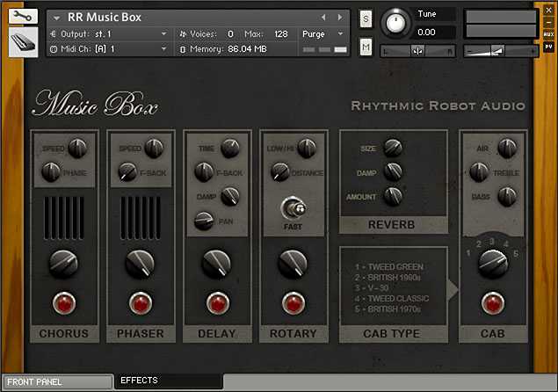
Task: Toggle the Rotary red power button
Action: pos(293,303)
